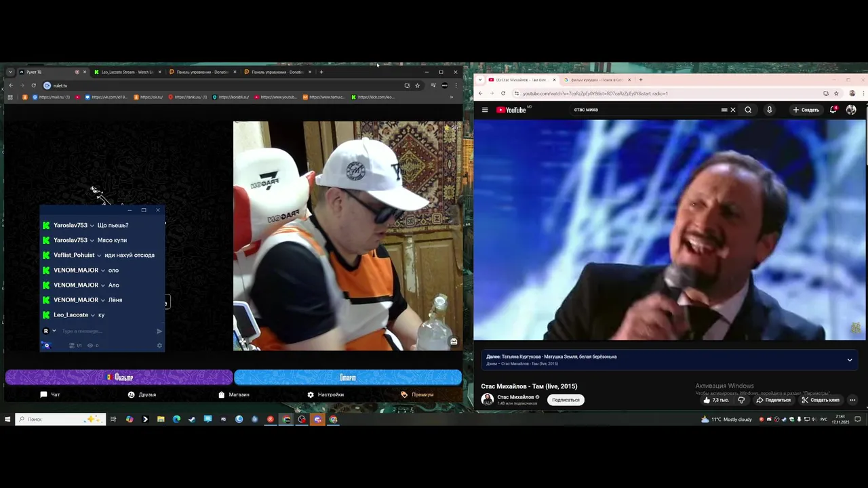This screenshot has height=488, width=868.
Task: Clear the YouTube search text
Action: tap(732, 110)
